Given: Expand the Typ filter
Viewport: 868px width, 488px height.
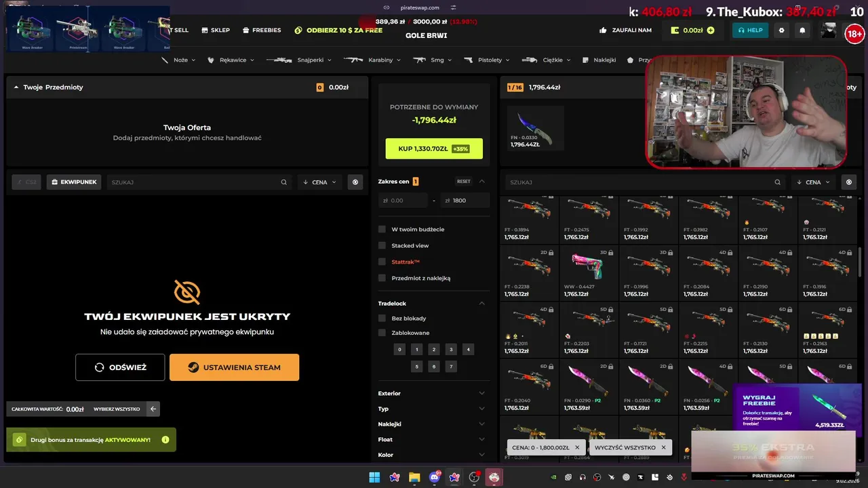Looking at the screenshot, I should (x=482, y=409).
